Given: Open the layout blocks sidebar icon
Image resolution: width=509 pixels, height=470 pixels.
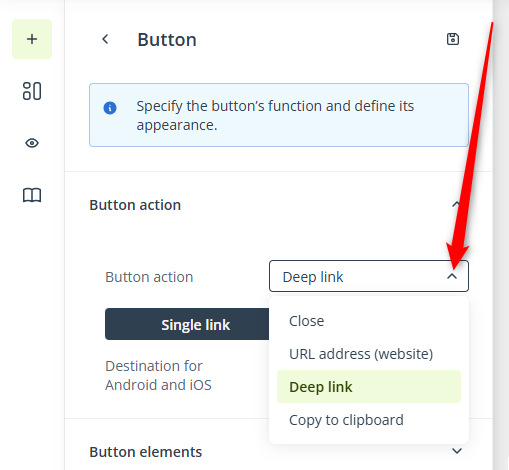Looking at the screenshot, I should tap(32, 91).
